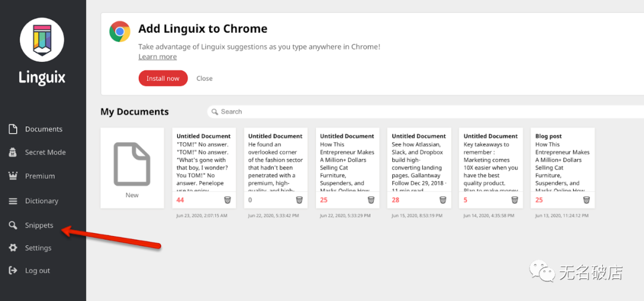Open Settings from the sidebar

click(x=38, y=247)
